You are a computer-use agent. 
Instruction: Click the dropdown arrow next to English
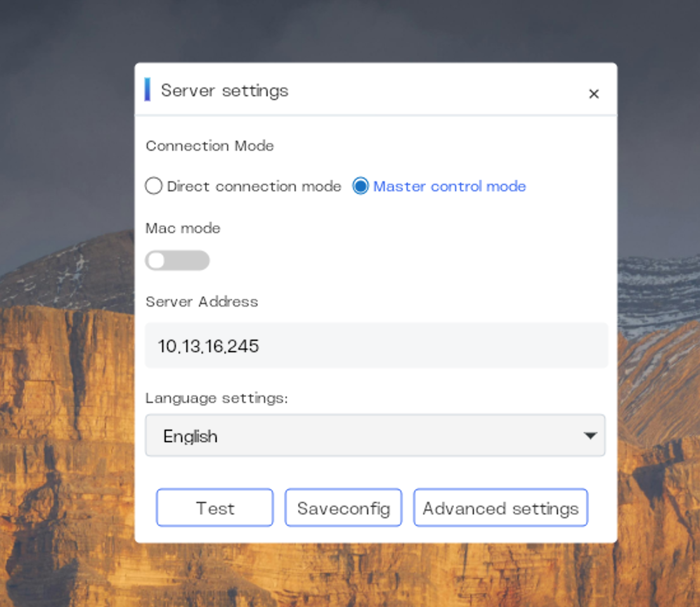pyautogui.click(x=590, y=435)
